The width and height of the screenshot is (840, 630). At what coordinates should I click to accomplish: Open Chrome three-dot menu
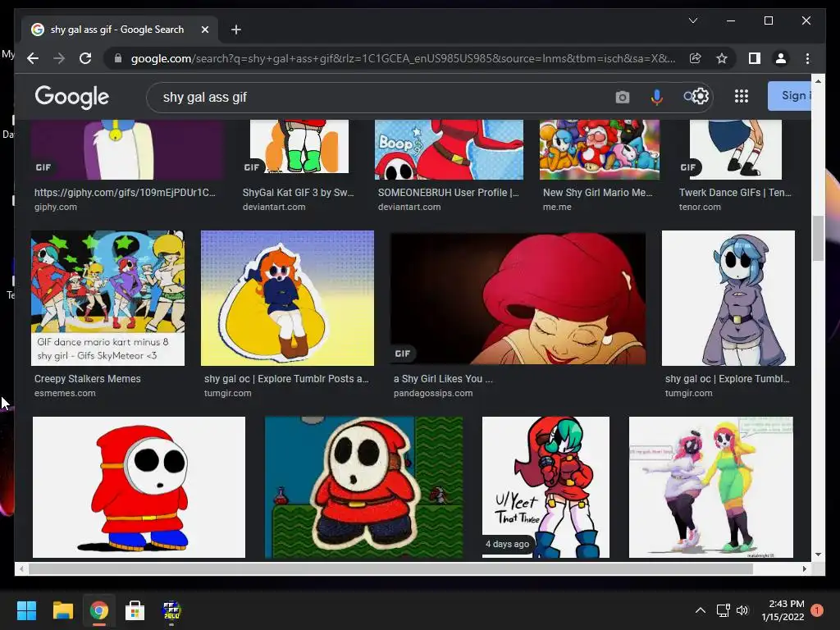pyautogui.click(x=807, y=58)
